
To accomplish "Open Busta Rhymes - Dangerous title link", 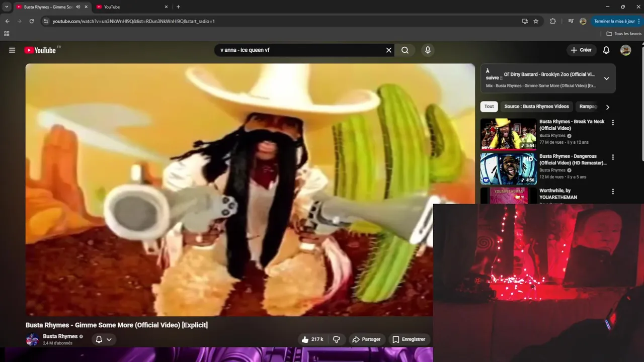I will [573, 159].
